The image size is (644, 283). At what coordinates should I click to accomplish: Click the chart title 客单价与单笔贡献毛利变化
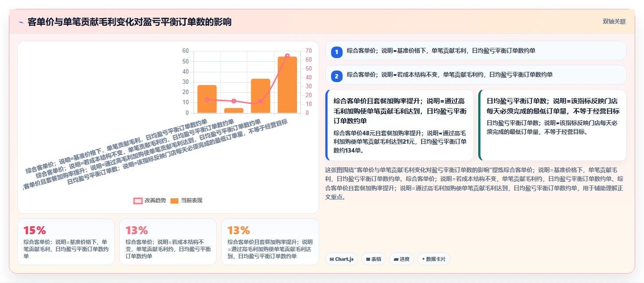click(129, 22)
